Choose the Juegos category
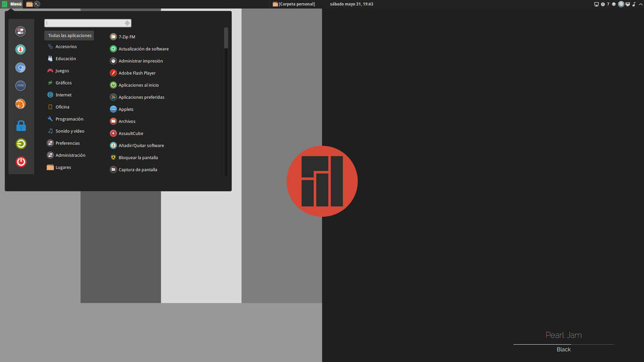This screenshot has height=362, width=644. (62, 71)
